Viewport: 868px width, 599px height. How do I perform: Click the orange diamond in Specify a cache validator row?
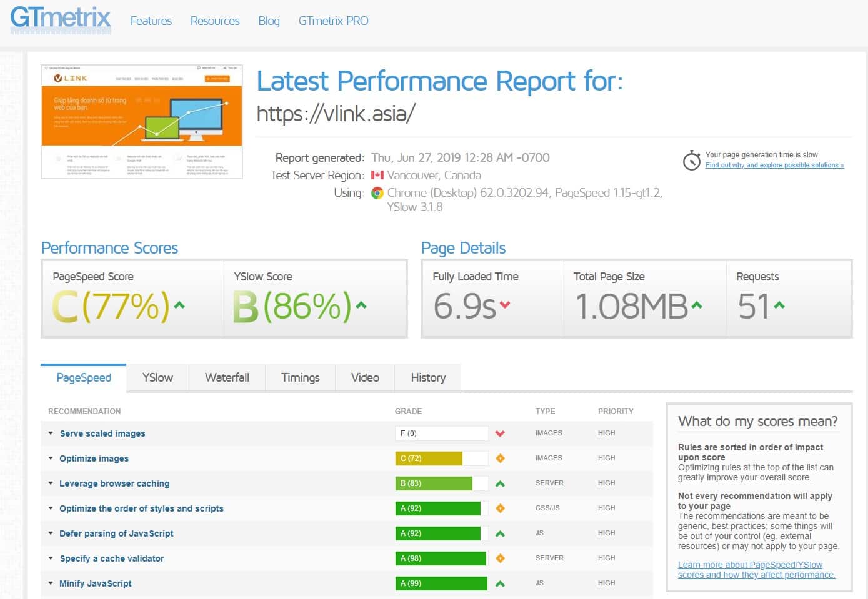click(500, 558)
